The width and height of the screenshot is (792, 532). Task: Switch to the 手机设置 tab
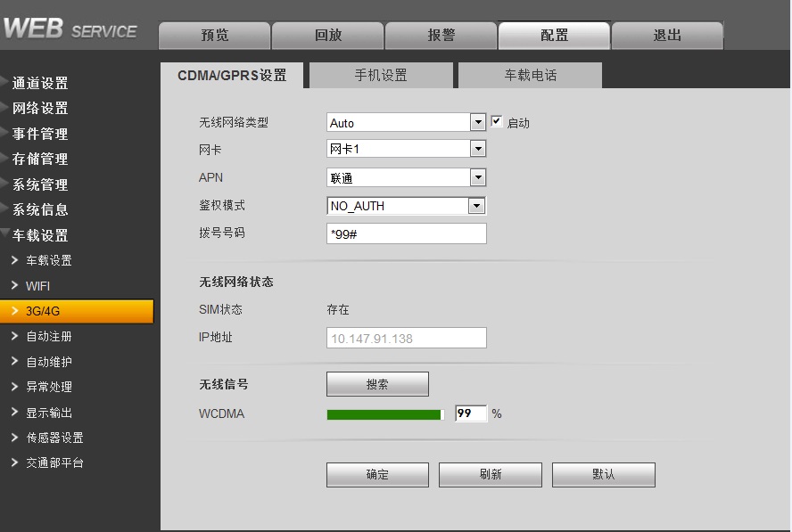click(380, 76)
